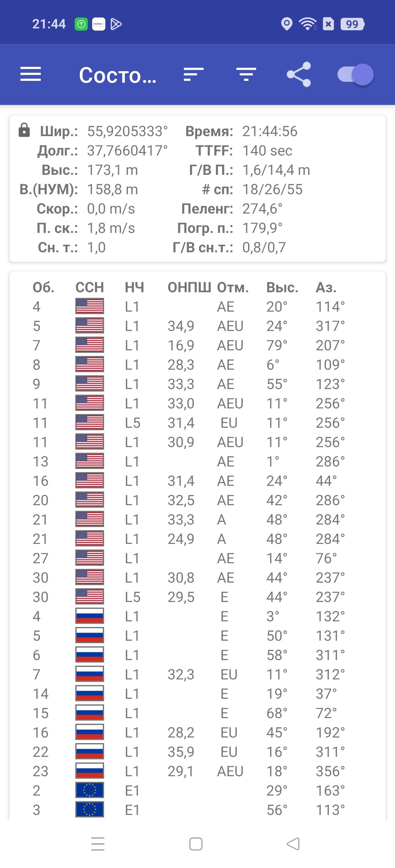Image resolution: width=395 pixels, height=868 pixels.
Task: Tap the ССН column header
Action: (x=89, y=288)
